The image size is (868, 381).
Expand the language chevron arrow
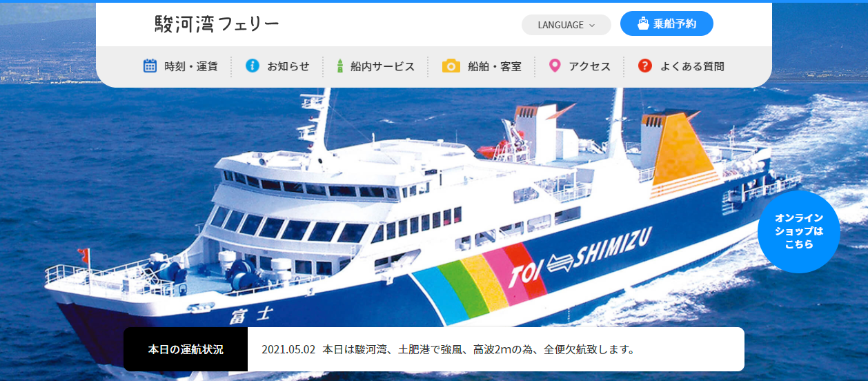[x=592, y=26]
